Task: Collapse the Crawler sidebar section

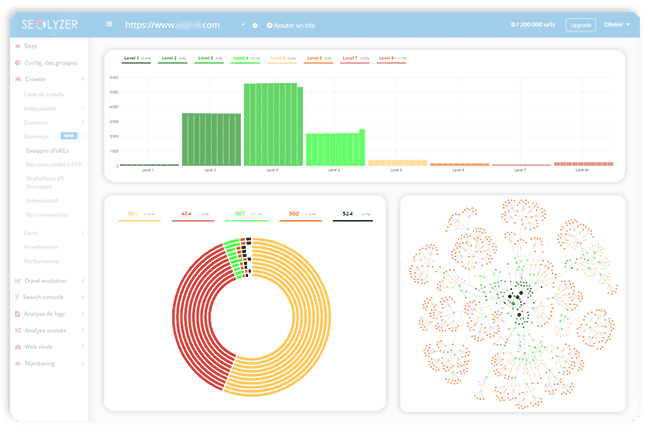Action: pos(82,78)
